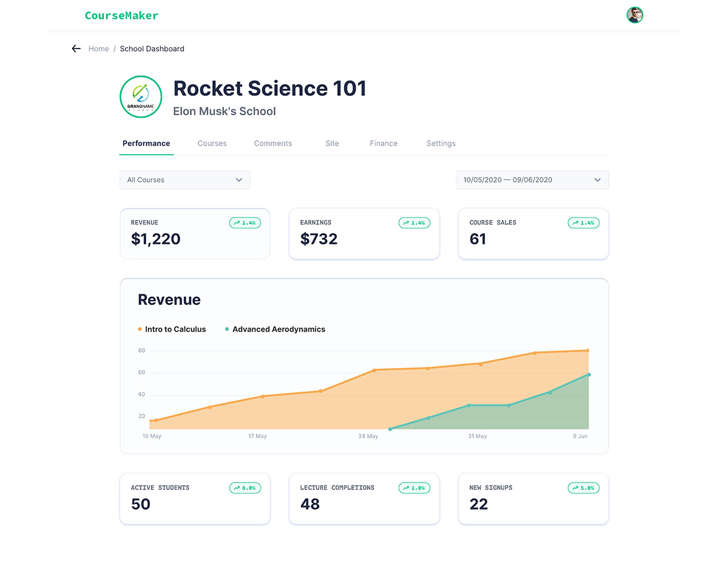
Task: Click the 24 May axis label
Action: click(368, 436)
